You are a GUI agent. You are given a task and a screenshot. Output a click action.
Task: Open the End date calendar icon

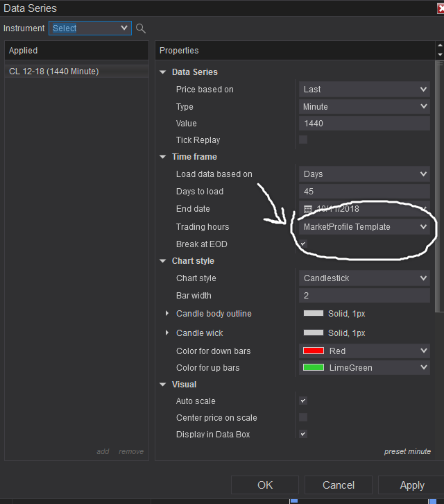[308, 209]
